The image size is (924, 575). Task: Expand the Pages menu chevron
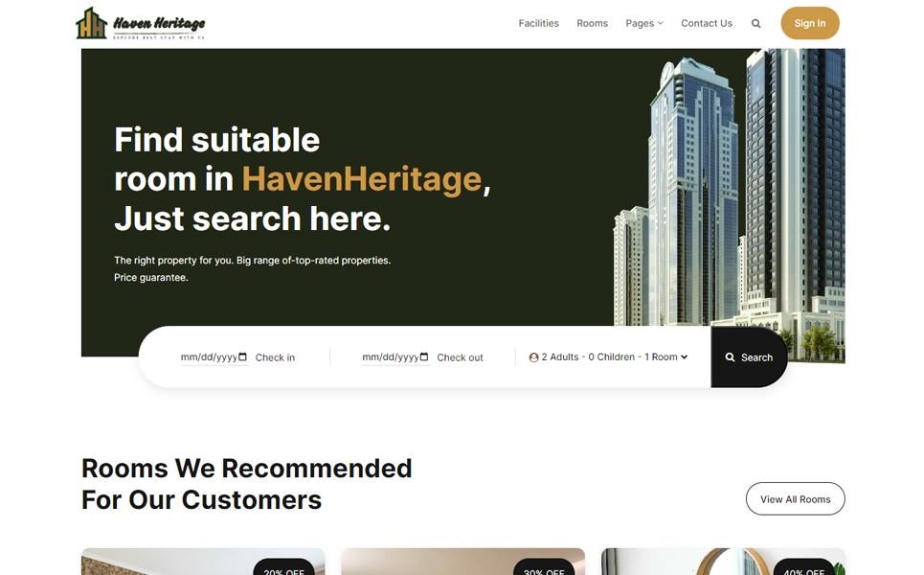[661, 24]
